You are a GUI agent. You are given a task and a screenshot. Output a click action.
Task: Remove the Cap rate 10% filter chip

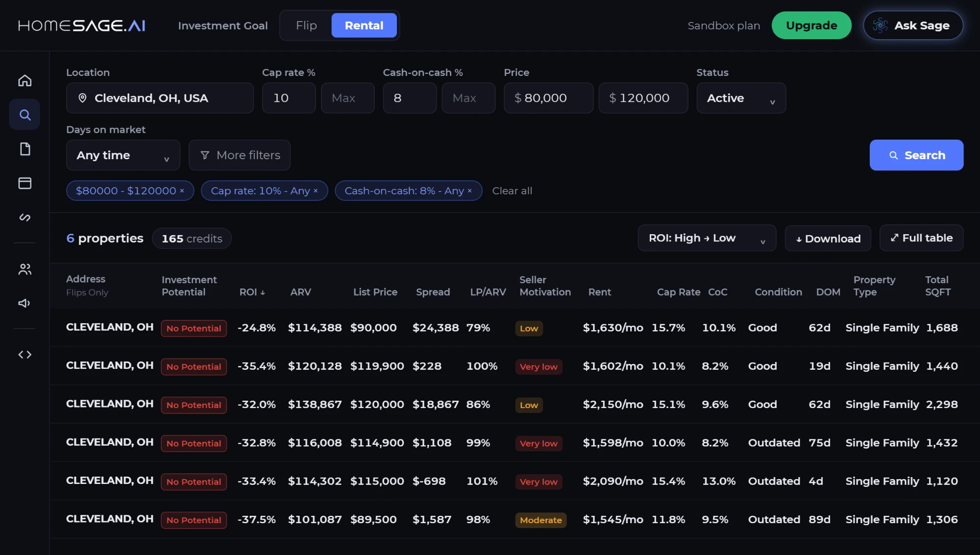(x=316, y=191)
